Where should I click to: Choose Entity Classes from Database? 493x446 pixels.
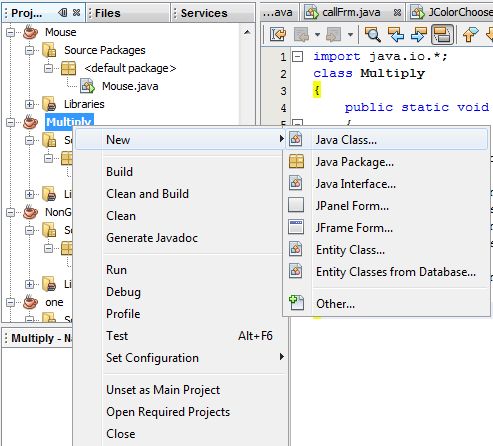[x=386, y=272]
